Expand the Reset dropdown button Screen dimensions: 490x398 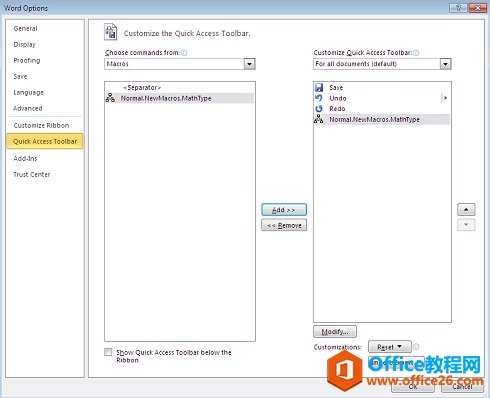click(x=390, y=347)
